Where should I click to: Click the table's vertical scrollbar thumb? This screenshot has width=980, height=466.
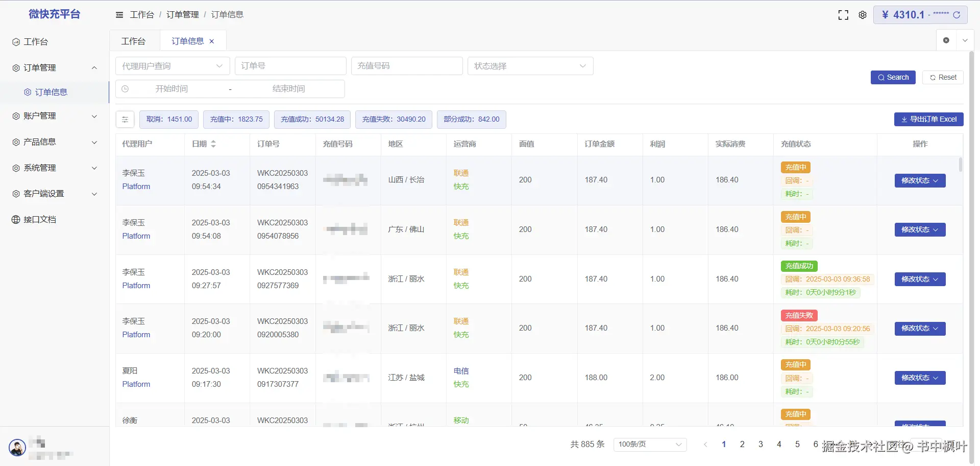(961, 165)
